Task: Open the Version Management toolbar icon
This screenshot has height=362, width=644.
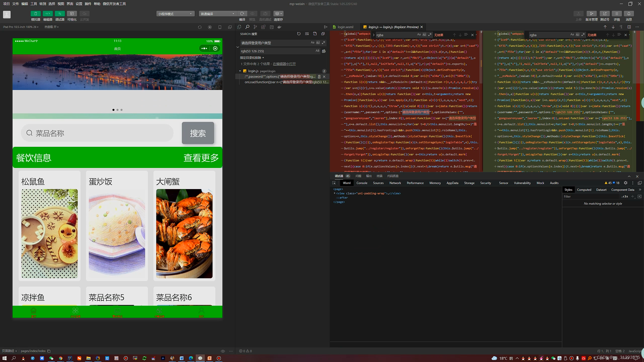Action: coord(591,14)
